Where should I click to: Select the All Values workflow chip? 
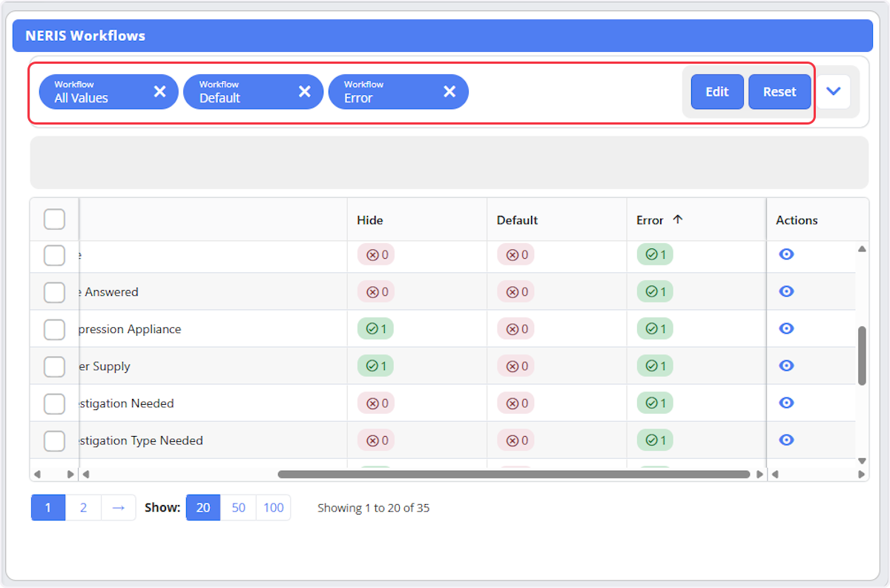(108, 92)
